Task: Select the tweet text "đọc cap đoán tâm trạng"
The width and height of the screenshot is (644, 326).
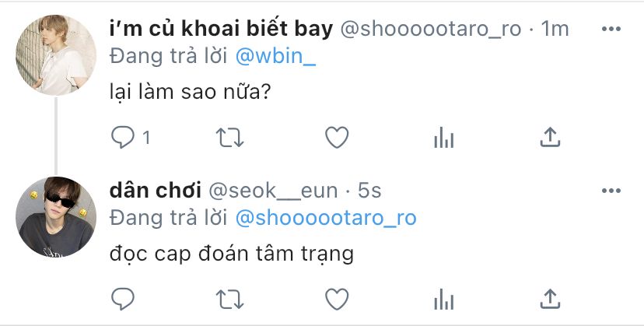Action: (x=232, y=254)
